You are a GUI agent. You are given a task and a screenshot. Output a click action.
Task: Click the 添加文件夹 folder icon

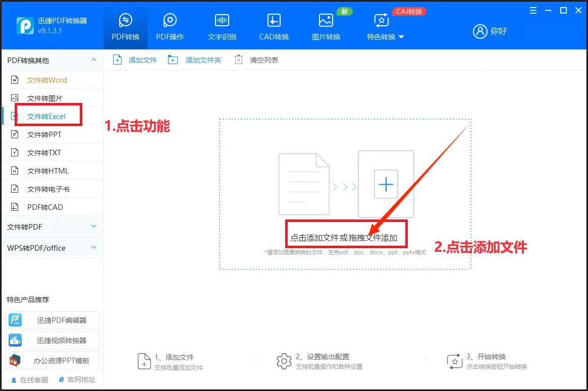(173, 60)
